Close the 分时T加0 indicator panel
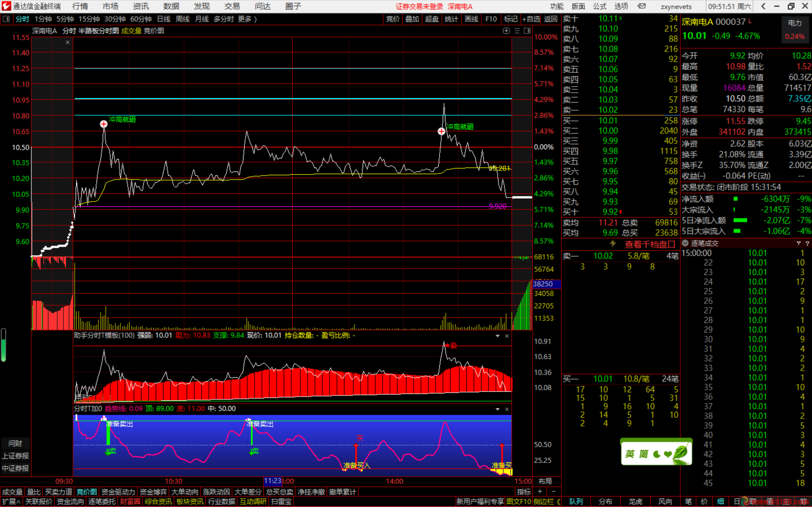Image resolution: width=812 pixels, height=507 pixels. pos(507,409)
